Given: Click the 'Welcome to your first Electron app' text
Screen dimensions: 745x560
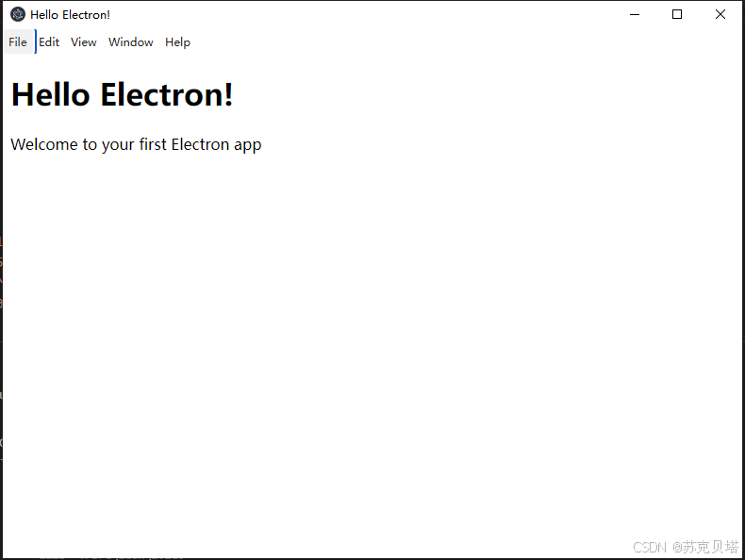Looking at the screenshot, I should tap(136, 144).
